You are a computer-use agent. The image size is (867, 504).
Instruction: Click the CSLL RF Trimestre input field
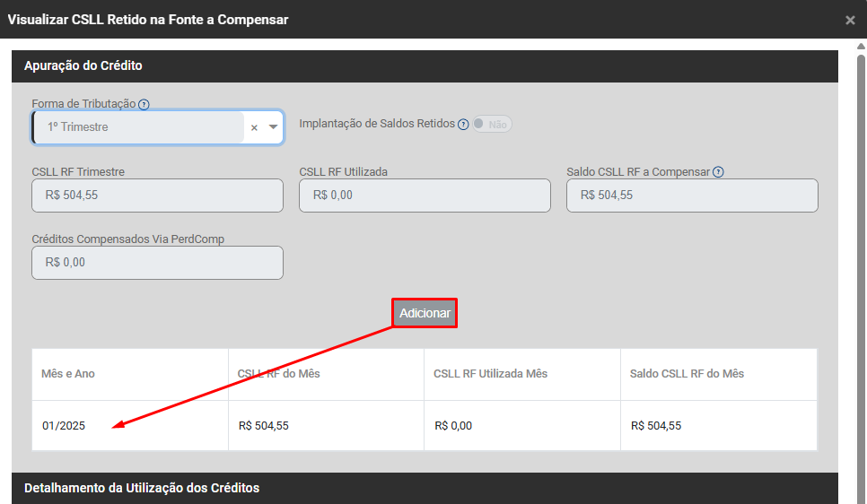[157, 196]
